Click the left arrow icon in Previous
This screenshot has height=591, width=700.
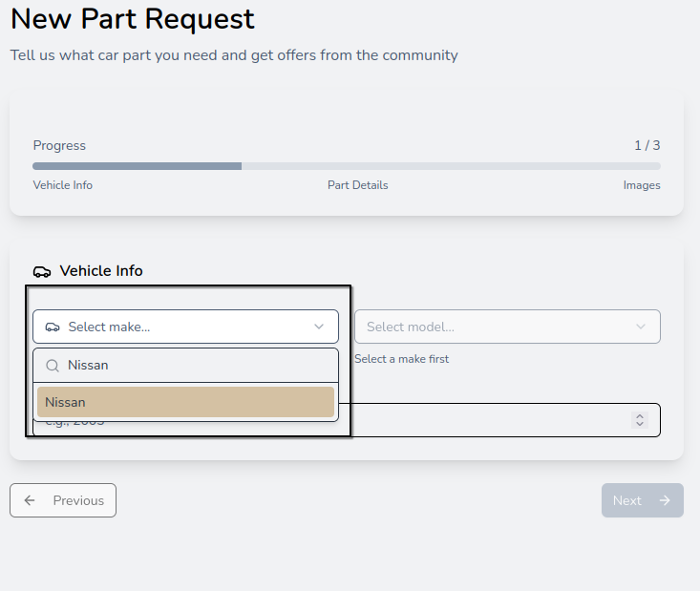[30, 500]
